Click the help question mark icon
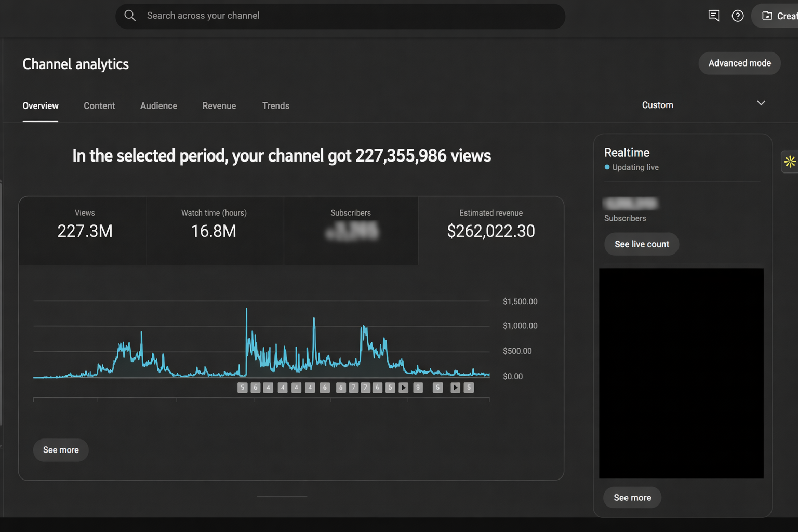Viewport: 798px width, 532px height. click(737, 16)
